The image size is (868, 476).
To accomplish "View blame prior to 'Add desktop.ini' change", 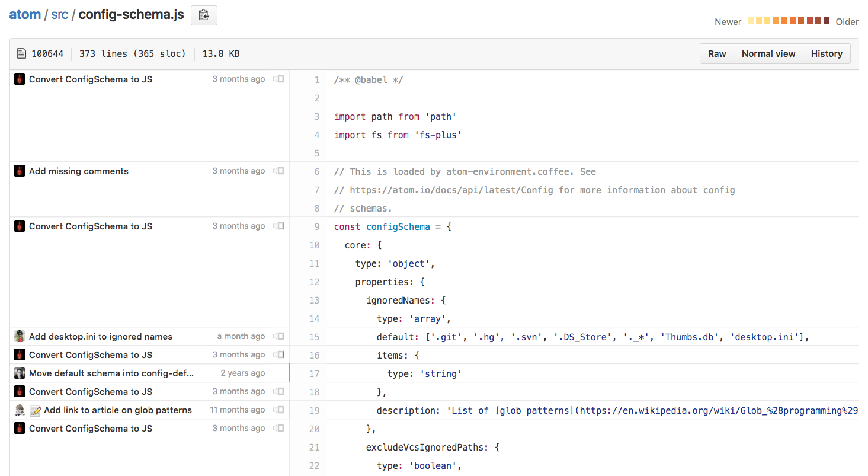I will 278,336.
